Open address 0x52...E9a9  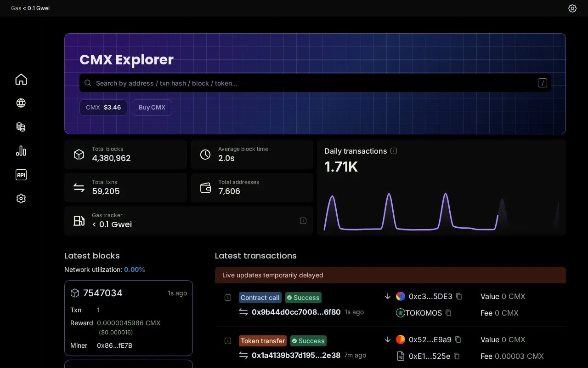pos(430,340)
